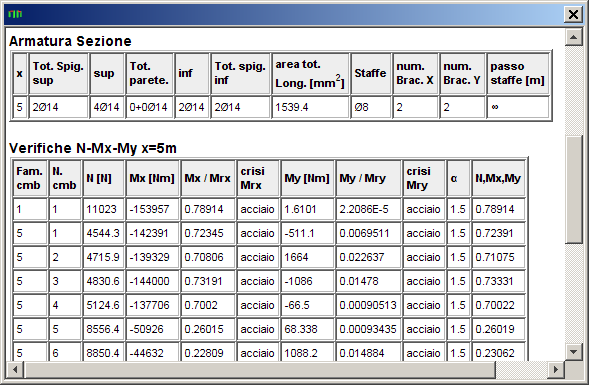This screenshot has height=385, width=589.
Task: Select the ∞ passo staffe cell
Action: [x=518, y=107]
